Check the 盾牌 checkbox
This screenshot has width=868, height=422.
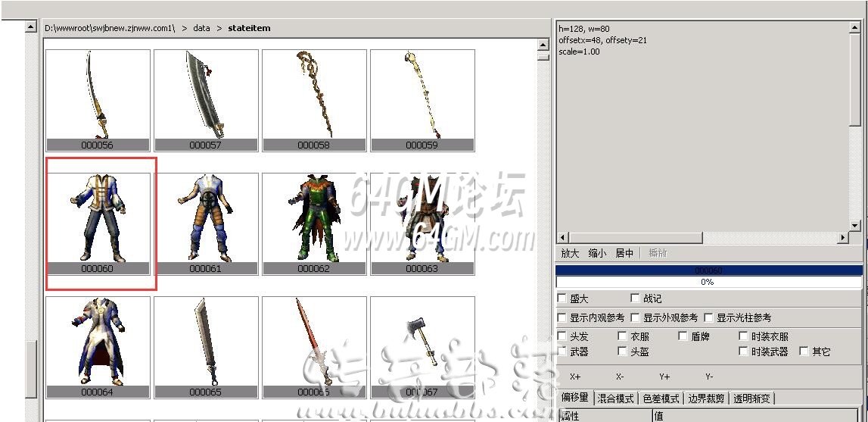point(683,336)
